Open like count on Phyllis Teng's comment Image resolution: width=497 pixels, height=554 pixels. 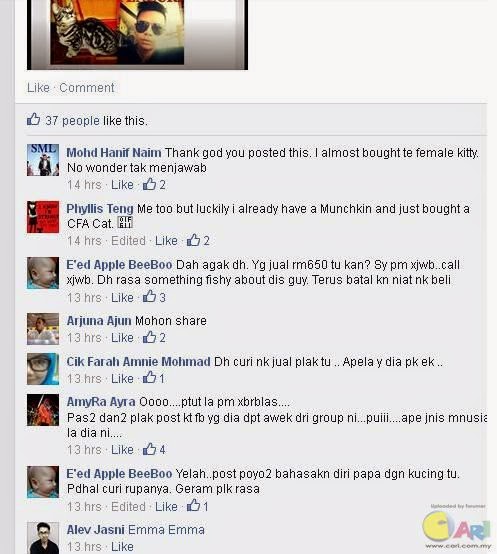click(198, 241)
